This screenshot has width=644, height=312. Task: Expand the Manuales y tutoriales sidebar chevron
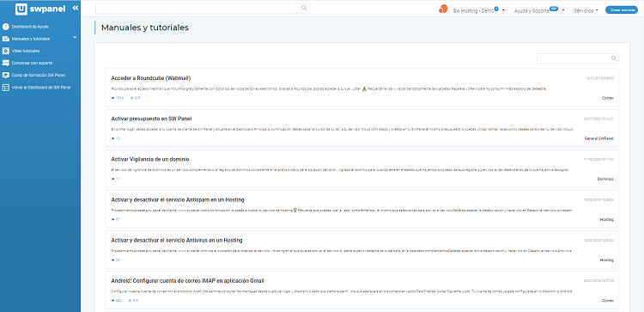[x=75, y=38]
